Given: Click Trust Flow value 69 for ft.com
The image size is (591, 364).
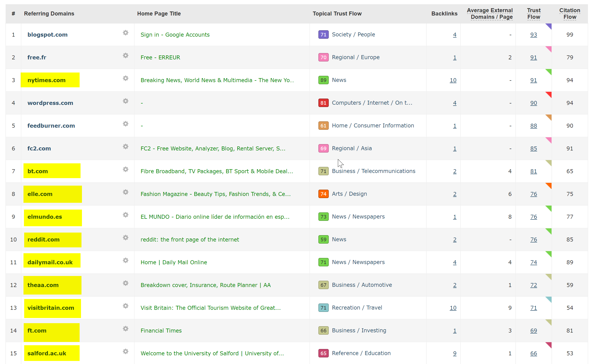Looking at the screenshot, I should pos(534,331).
